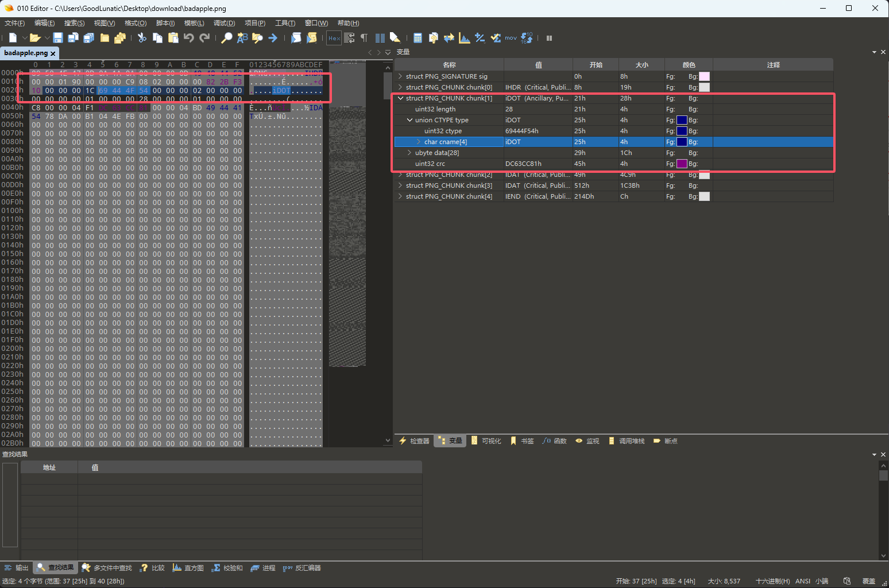Click Fg color swatch of union CTYPE type
This screenshot has width=889, height=588.
tap(682, 120)
